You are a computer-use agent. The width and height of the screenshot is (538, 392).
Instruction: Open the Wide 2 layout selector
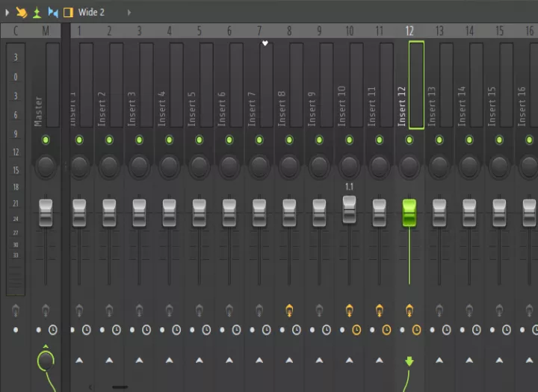[x=91, y=13]
